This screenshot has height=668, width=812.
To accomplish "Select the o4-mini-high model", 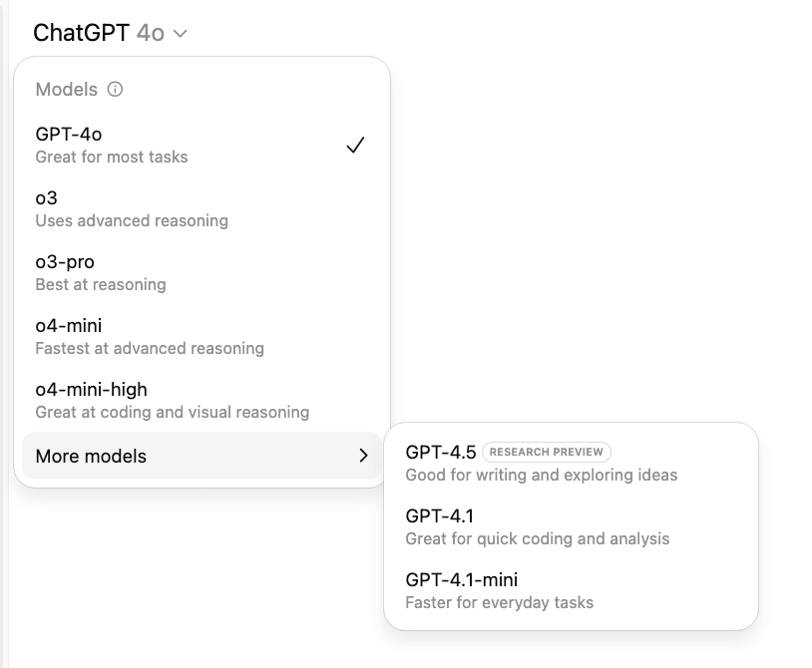I will point(91,390).
